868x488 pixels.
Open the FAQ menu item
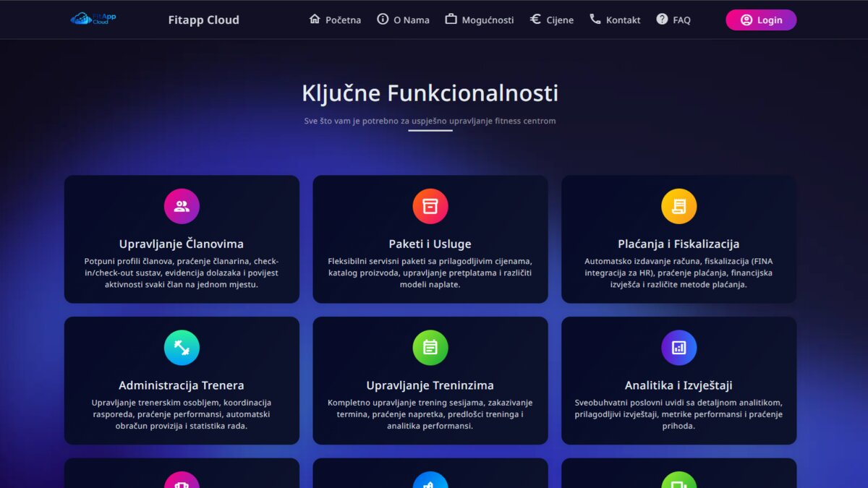[x=673, y=20]
